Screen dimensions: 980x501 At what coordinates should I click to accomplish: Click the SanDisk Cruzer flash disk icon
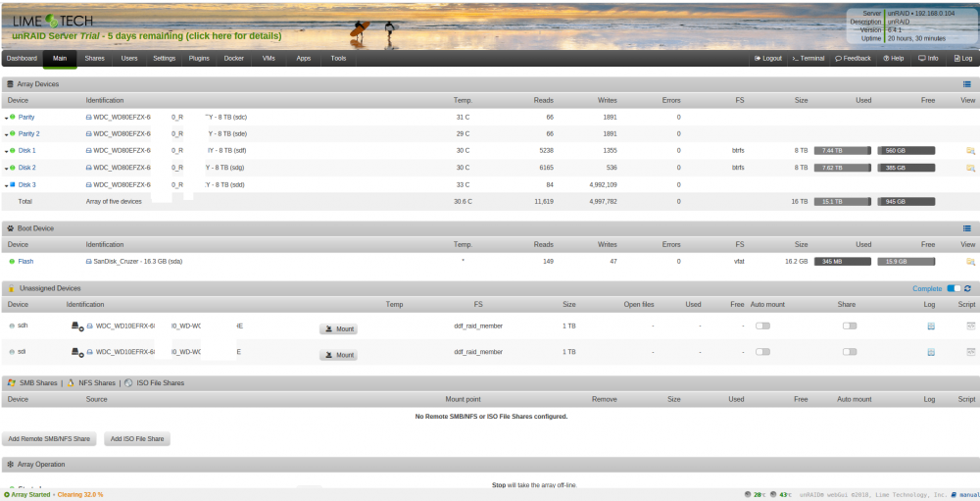point(89,262)
